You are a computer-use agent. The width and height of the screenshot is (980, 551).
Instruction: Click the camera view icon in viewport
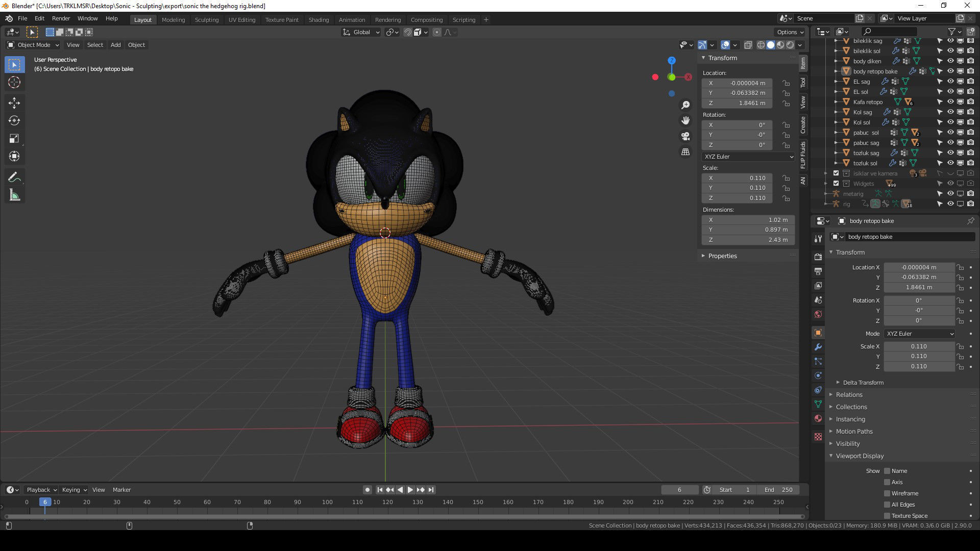(x=685, y=136)
